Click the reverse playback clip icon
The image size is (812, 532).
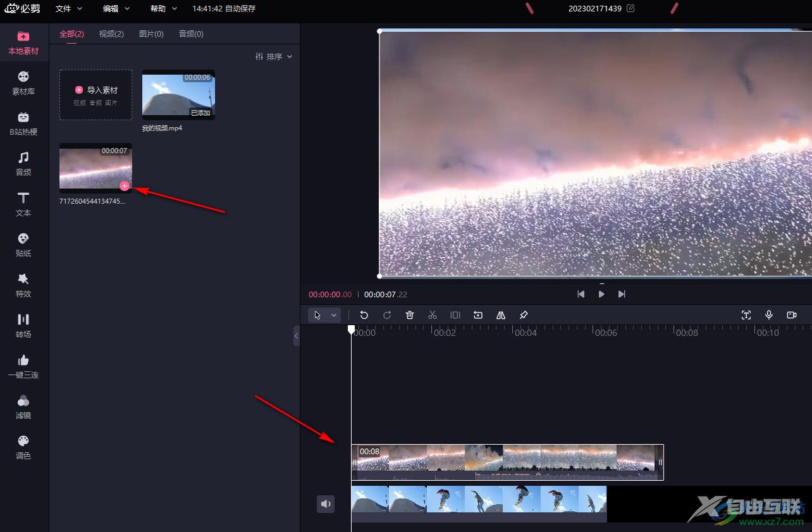[478, 315]
